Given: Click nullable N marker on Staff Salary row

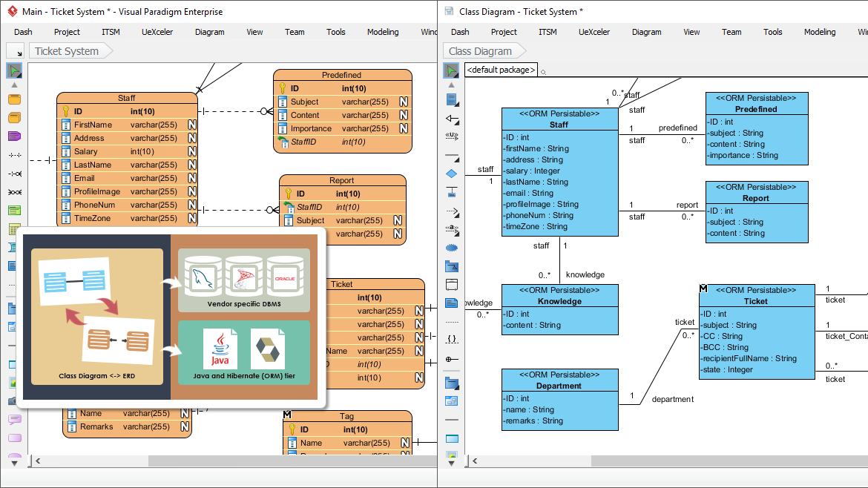Looking at the screenshot, I should [191, 151].
